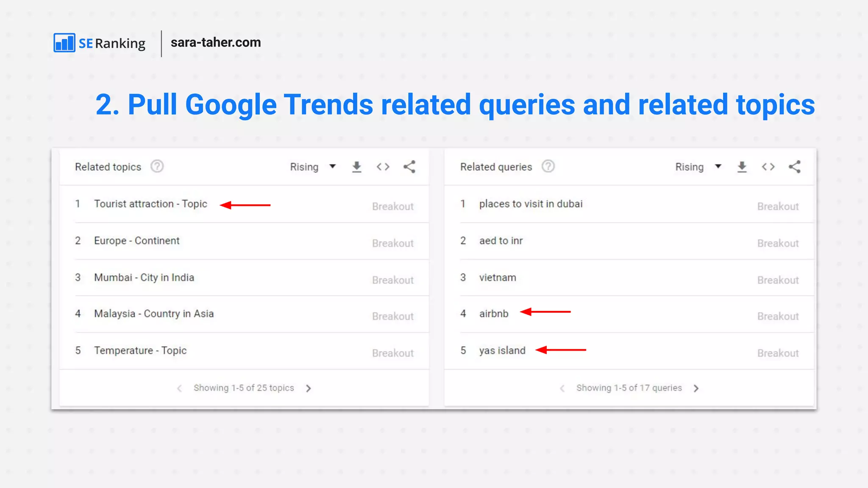Click Breakout value for Temperature row
This screenshot has width=868, height=488.
(x=393, y=353)
